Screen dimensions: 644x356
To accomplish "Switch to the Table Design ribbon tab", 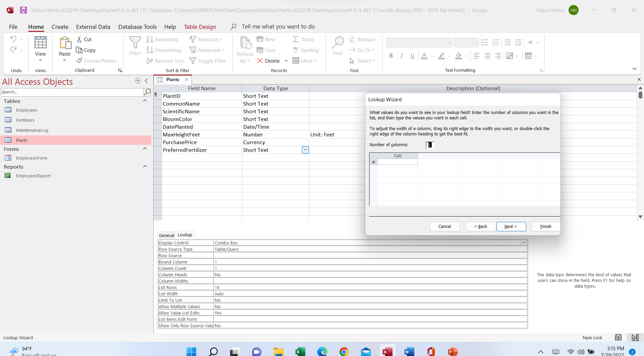I will click(200, 26).
